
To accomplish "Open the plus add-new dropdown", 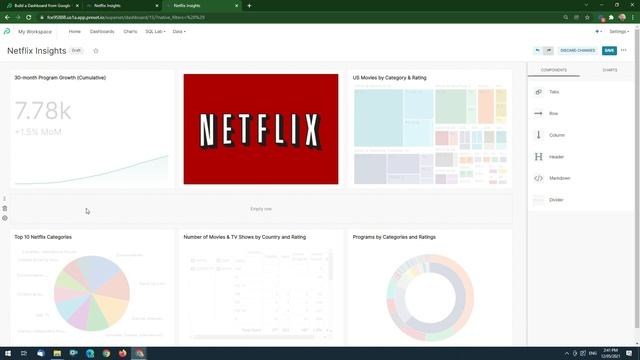I will 598,31.
